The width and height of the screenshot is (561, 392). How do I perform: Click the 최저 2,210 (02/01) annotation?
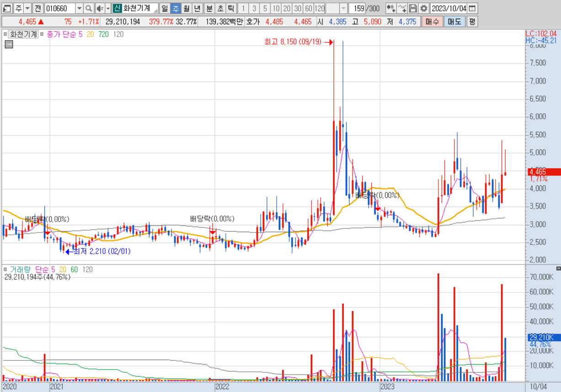[102, 251]
